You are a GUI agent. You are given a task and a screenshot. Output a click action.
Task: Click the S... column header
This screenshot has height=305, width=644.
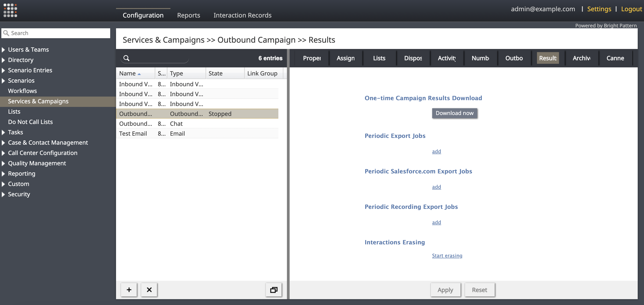(161, 73)
